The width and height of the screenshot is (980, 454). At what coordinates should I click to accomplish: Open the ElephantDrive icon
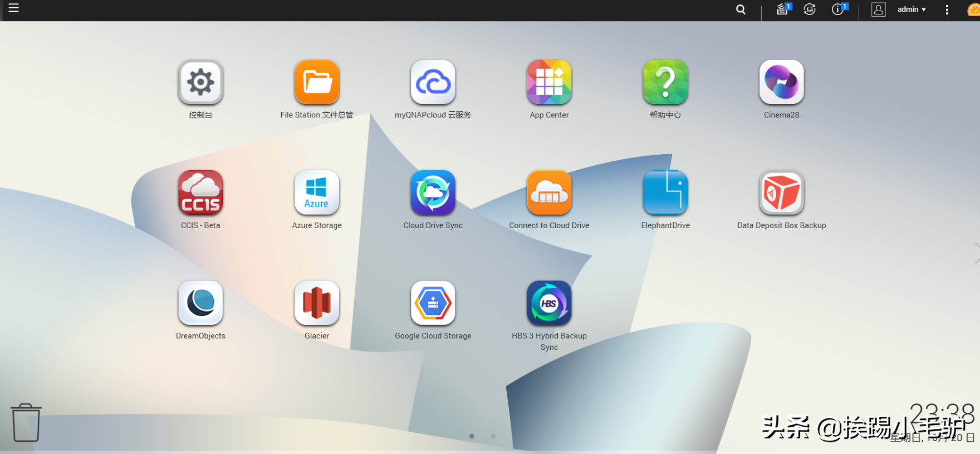coord(665,193)
